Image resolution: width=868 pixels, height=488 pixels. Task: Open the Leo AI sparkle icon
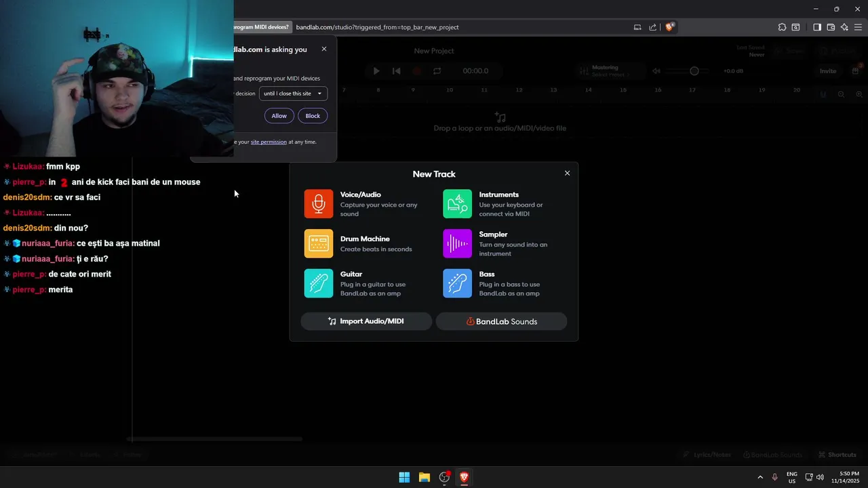[x=844, y=27]
